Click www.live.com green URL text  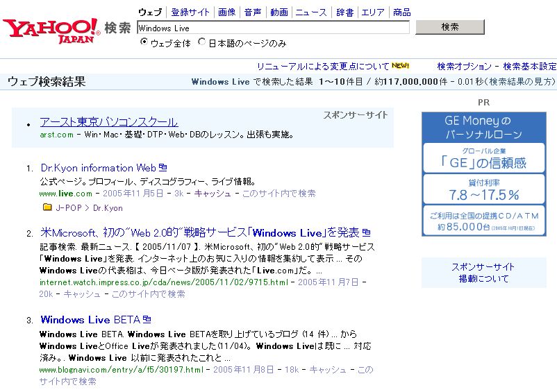66,194
